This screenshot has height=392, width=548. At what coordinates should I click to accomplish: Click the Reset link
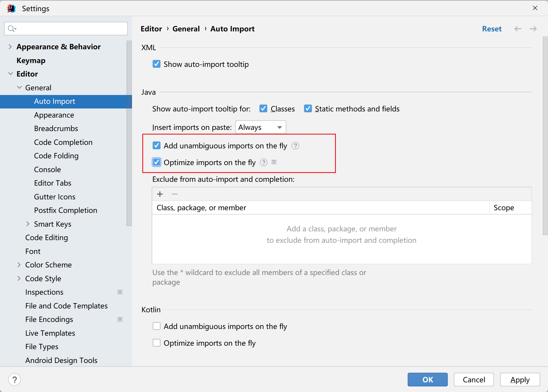pos(492,29)
